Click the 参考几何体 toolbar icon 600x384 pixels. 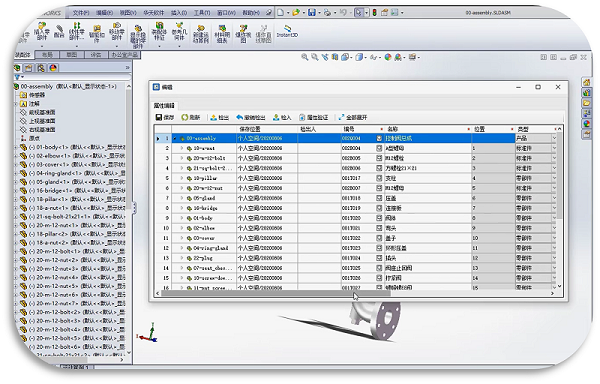click(179, 32)
